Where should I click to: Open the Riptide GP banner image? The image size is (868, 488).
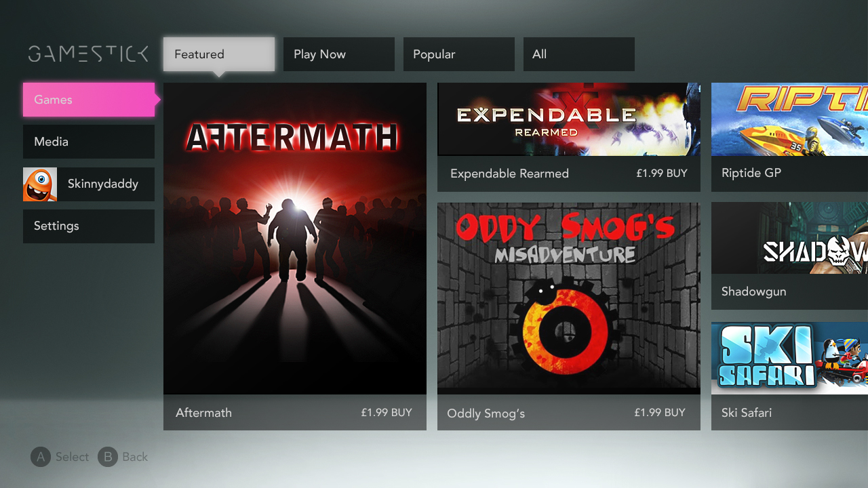tap(789, 119)
